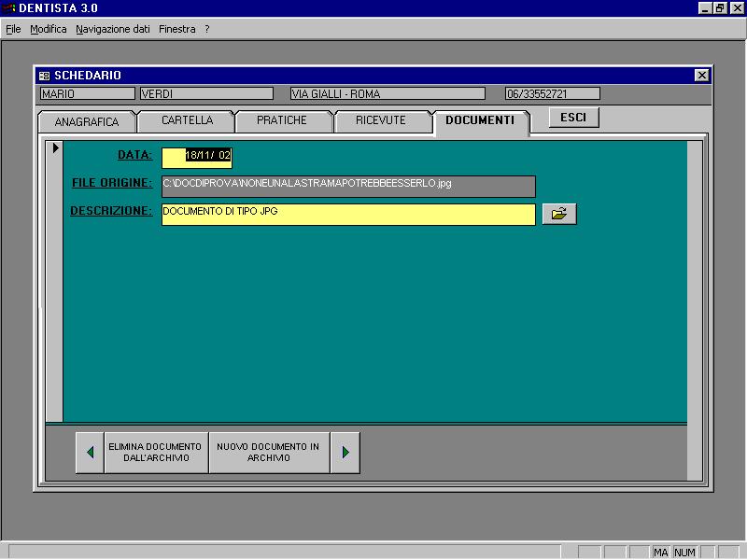The height and width of the screenshot is (560, 747).
Task: Open the Navigazione dati menu
Action: coord(113,29)
